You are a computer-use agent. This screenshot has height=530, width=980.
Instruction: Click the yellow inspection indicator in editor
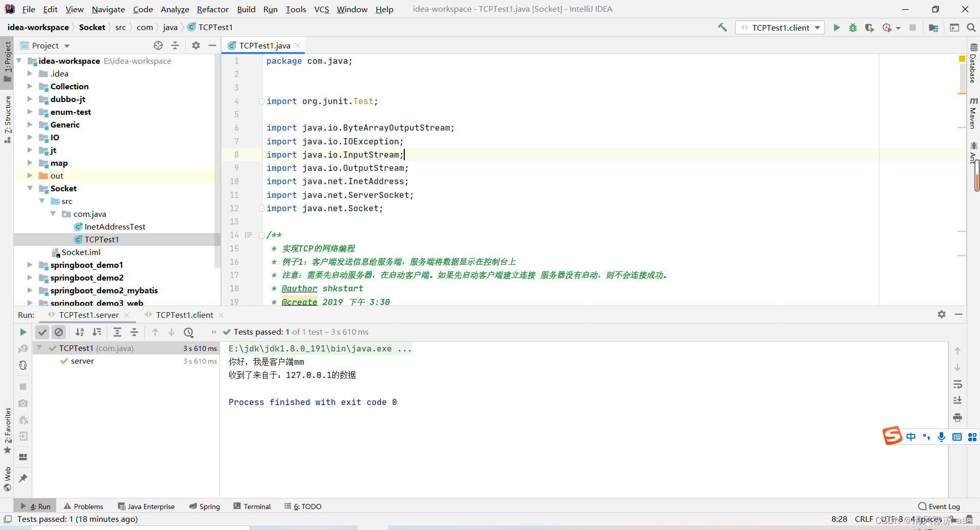tap(962, 59)
